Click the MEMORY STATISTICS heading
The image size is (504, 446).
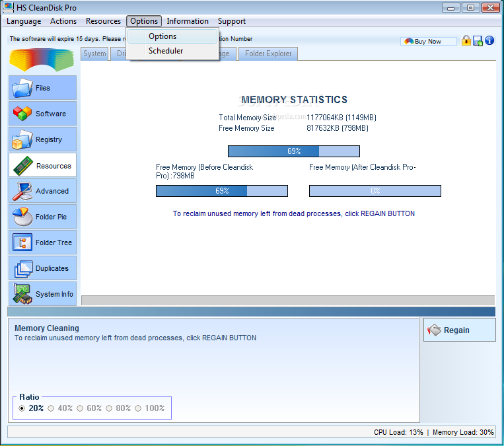coord(294,100)
